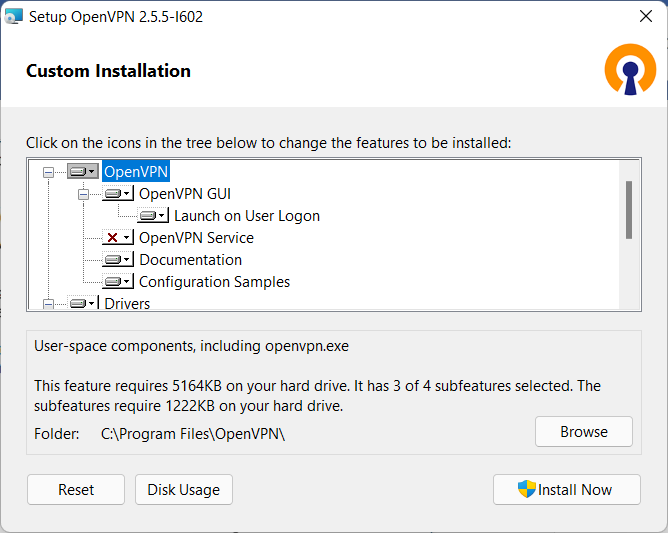Screen dimensions: 668x533
Task: Click the Configuration Samples feature icon
Action: pyautogui.click(x=118, y=282)
